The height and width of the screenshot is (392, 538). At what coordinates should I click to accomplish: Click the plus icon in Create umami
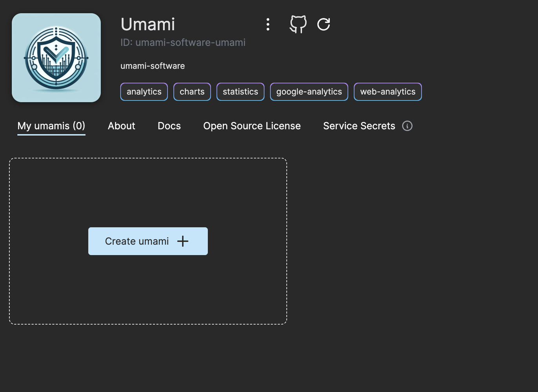183,241
